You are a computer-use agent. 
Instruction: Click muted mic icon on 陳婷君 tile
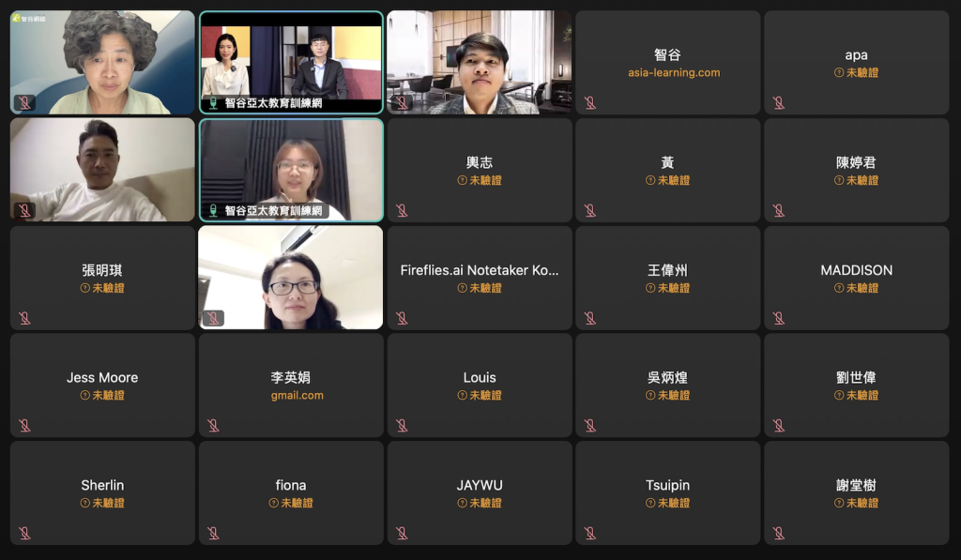(x=778, y=211)
